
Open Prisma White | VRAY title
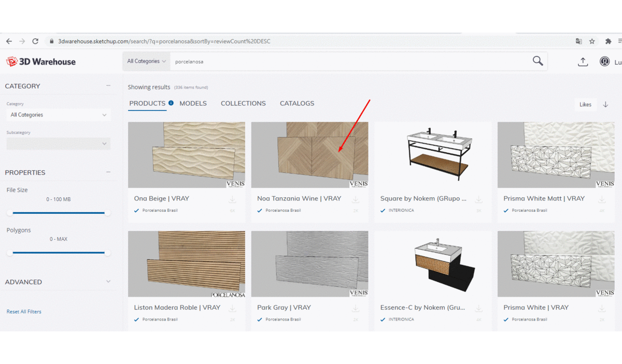click(x=536, y=308)
